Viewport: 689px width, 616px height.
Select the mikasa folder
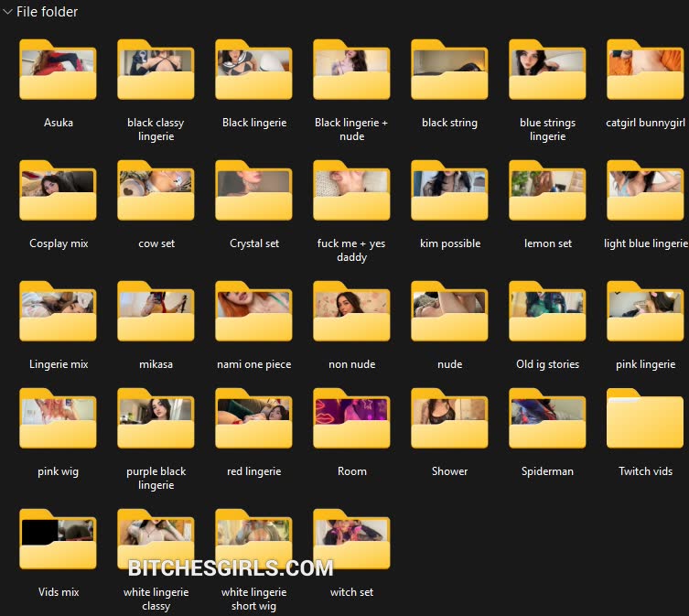point(156,312)
